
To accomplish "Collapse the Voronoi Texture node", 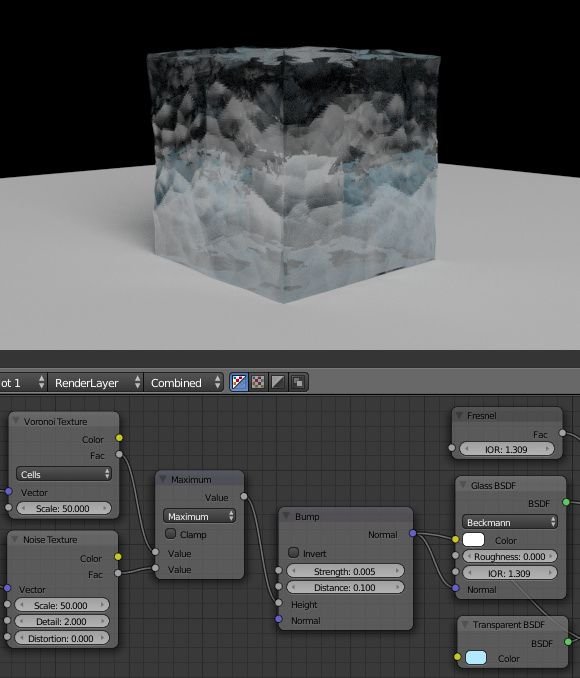I will tap(16, 421).
